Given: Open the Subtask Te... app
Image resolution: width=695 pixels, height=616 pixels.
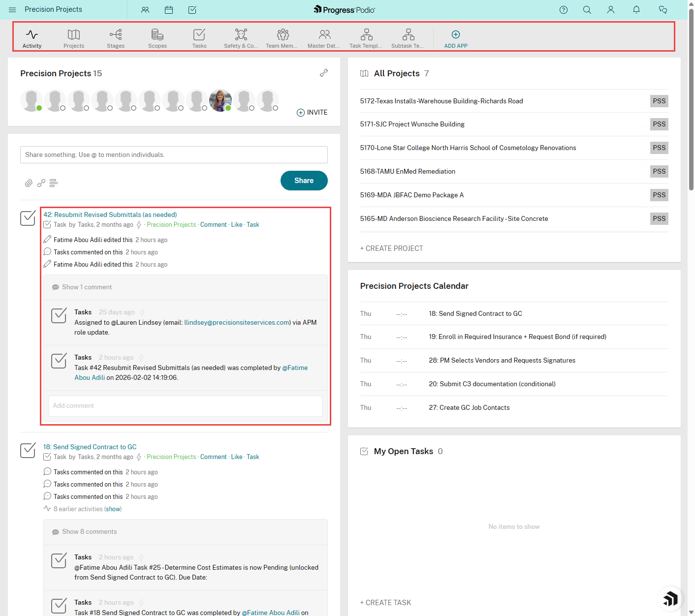Looking at the screenshot, I should click(408, 38).
